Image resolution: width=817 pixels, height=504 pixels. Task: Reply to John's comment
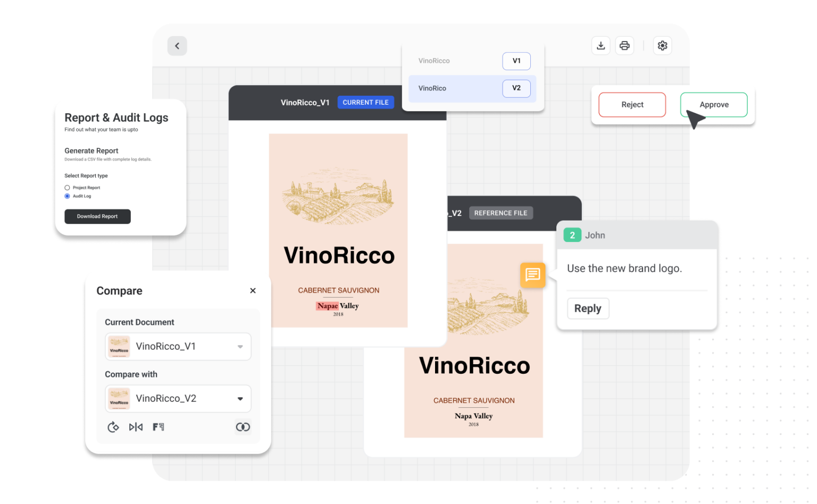point(588,309)
